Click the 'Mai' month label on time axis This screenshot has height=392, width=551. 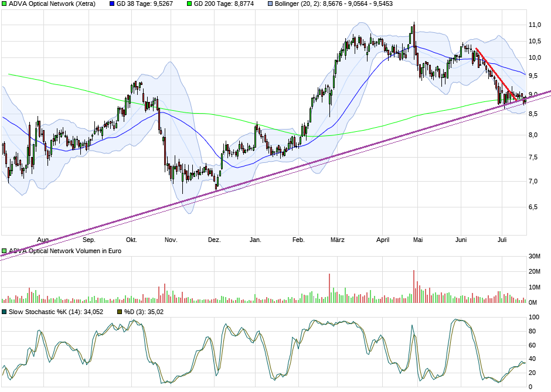pos(418,240)
